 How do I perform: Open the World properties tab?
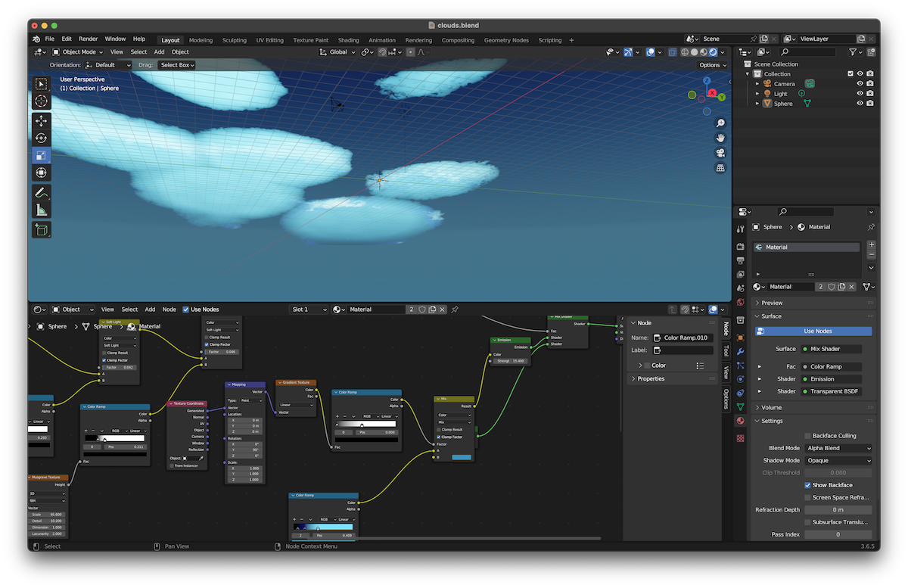[740, 302]
